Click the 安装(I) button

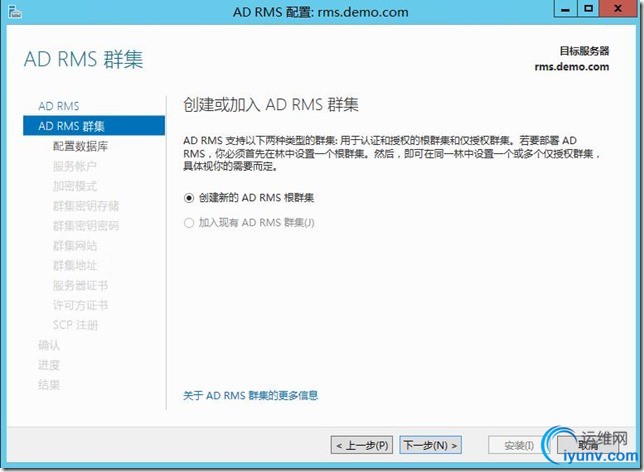519,445
